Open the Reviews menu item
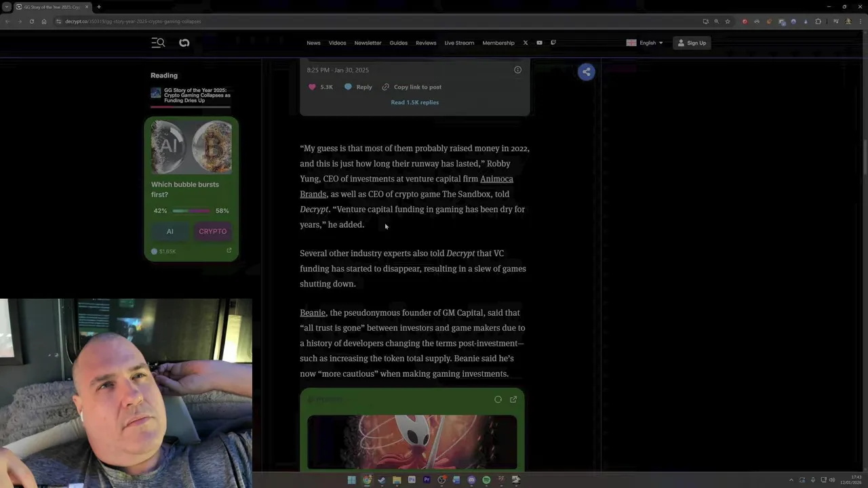This screenshot has width=868, height=488. pos(426,43)
